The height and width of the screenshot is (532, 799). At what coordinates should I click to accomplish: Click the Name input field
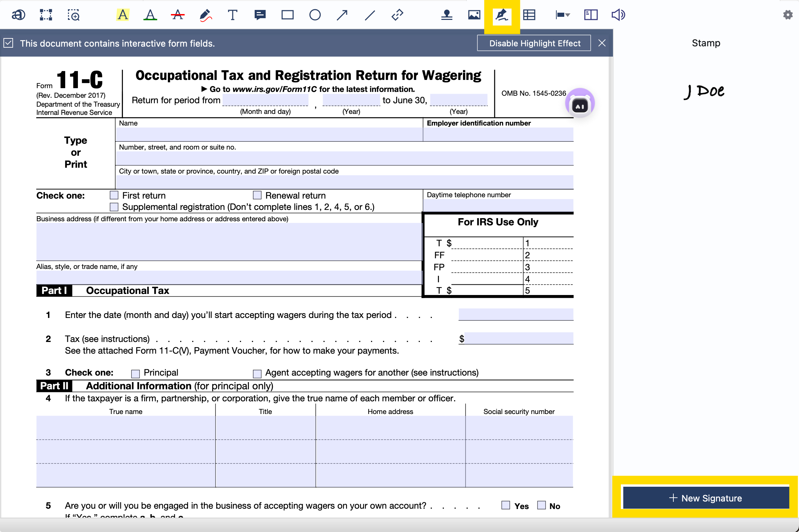(x=269, y=134)
